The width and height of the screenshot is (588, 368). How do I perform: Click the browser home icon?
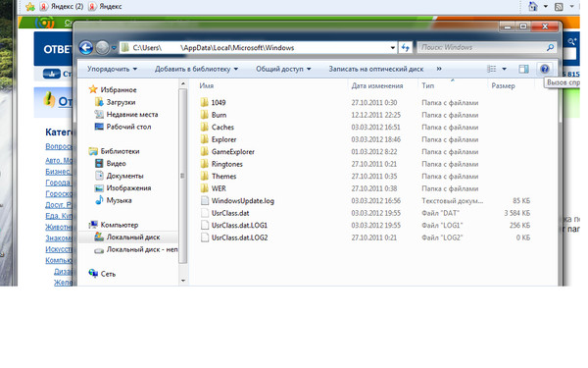(x=533, y=6)
